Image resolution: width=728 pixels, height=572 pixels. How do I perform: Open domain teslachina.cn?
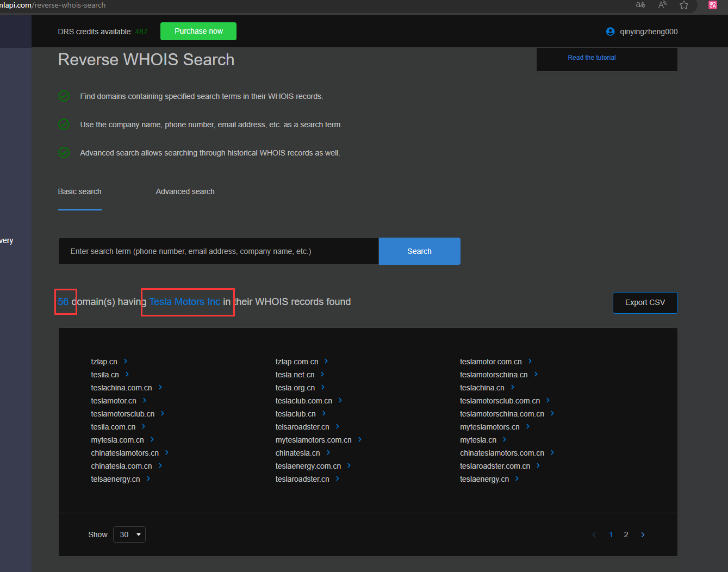pos(482,388)
